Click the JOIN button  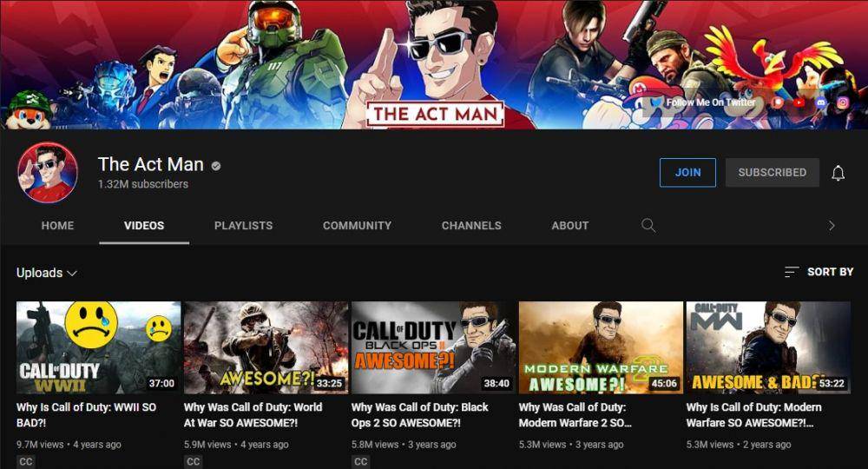tap(687, 172)
